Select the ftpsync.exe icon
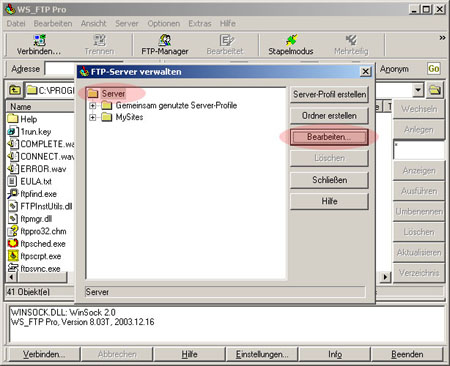Viewport: 450px width, 366px height. pos(13,268)
